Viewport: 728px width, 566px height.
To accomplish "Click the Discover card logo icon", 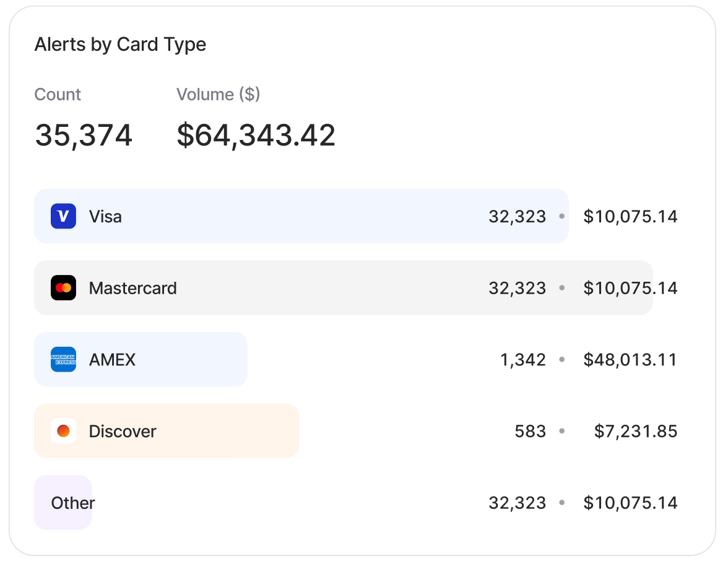I will 63,431.
